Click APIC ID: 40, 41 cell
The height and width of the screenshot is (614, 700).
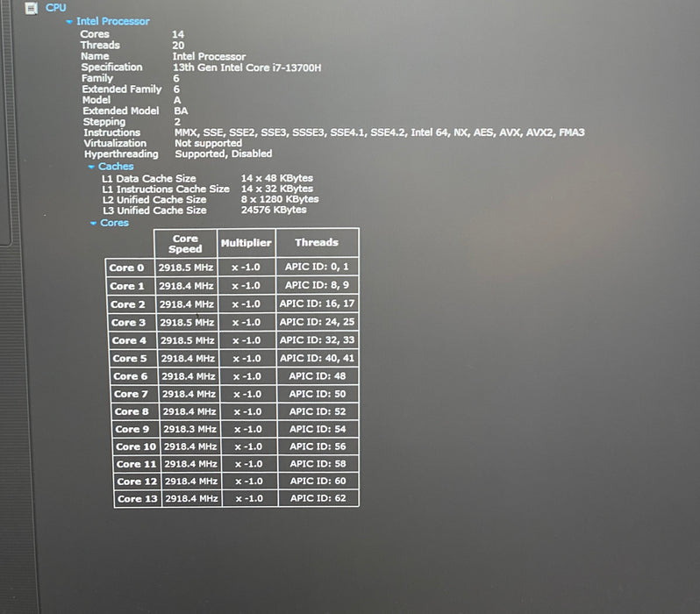[x=317, y=358]
